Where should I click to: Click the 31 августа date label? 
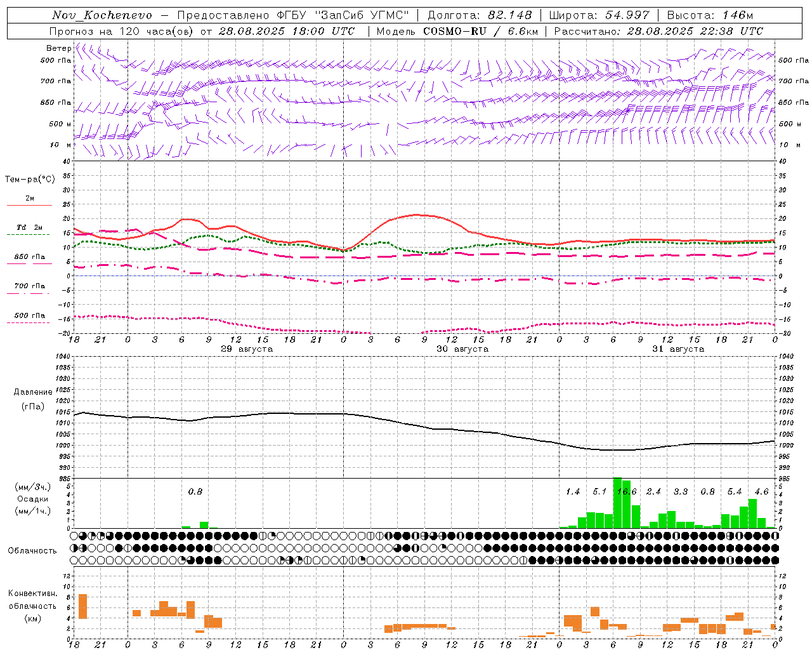click(678, 349)
